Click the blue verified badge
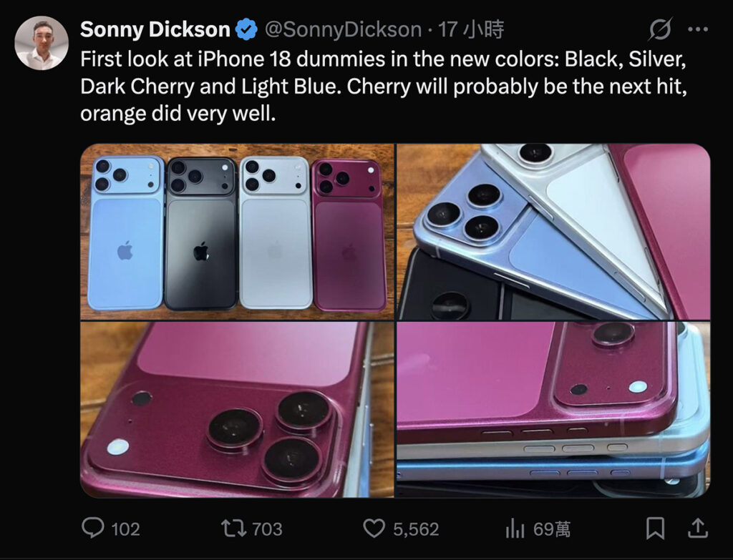733x560 pixels. [x=246, y=29]
